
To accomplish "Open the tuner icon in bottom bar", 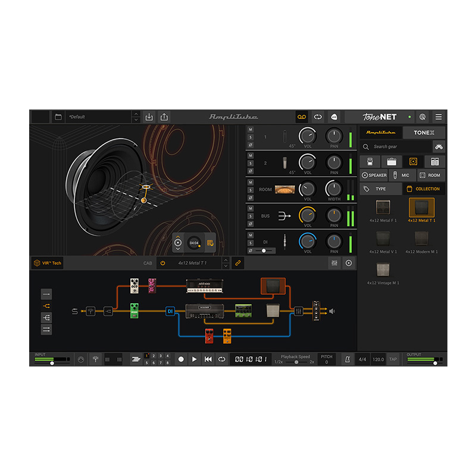I will point(95,359).
